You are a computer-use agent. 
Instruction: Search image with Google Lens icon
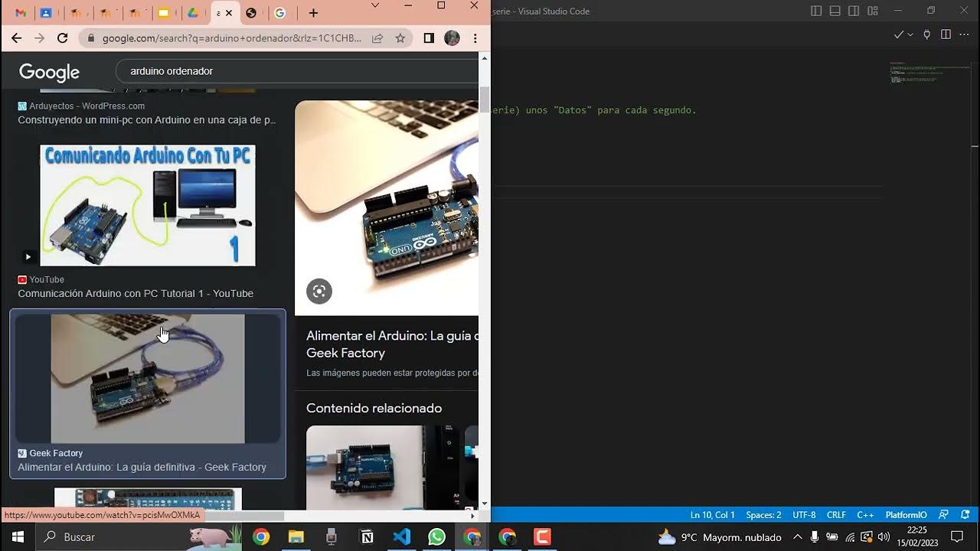[319, 291]
